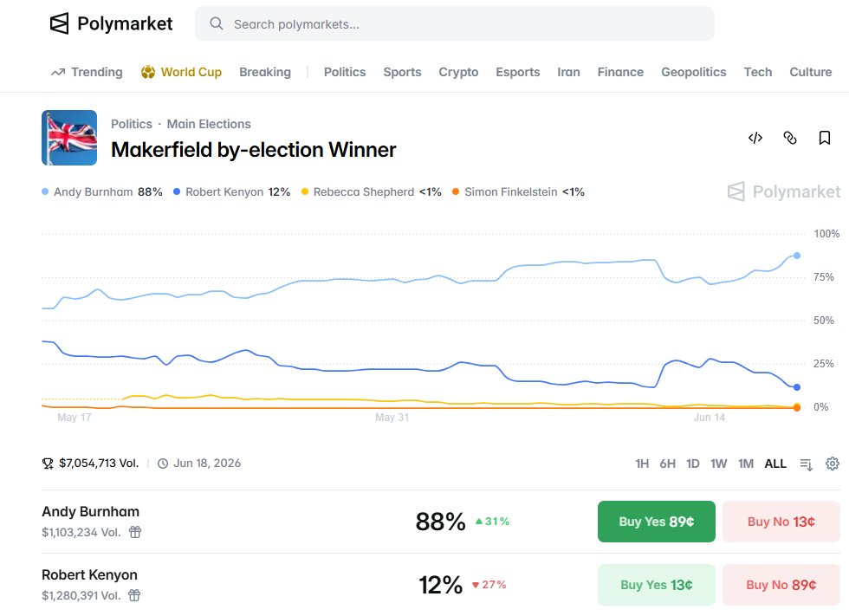
Task: Open the Main Elections breadcrumb link
Action: coord(209,124)
